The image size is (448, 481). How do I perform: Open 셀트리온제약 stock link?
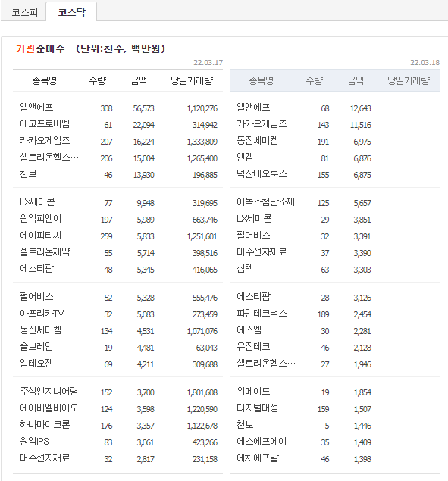[45, 251]
